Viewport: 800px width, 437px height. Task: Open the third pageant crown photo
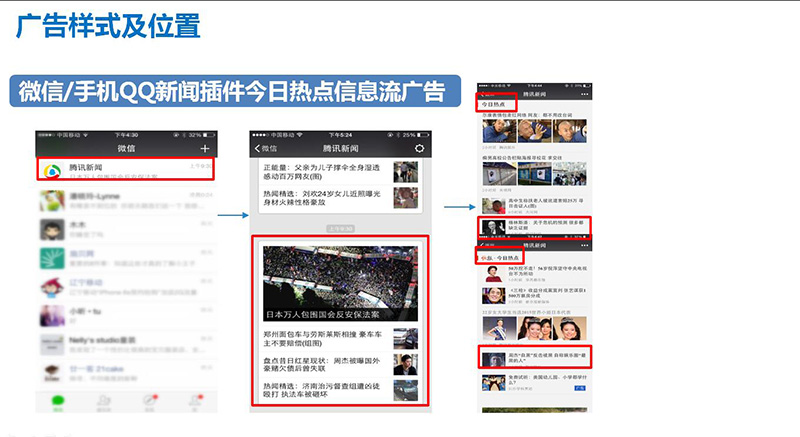click(x=569, y=329)
